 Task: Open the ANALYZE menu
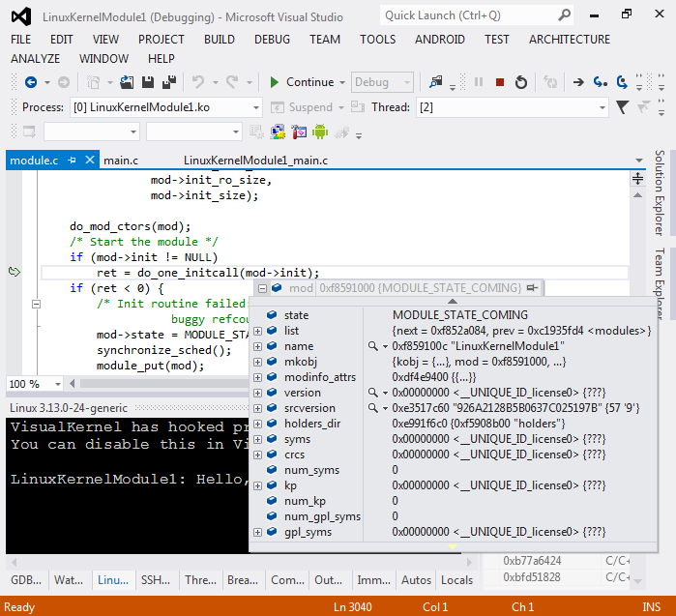pyautogui.click(x=36, y=59)
